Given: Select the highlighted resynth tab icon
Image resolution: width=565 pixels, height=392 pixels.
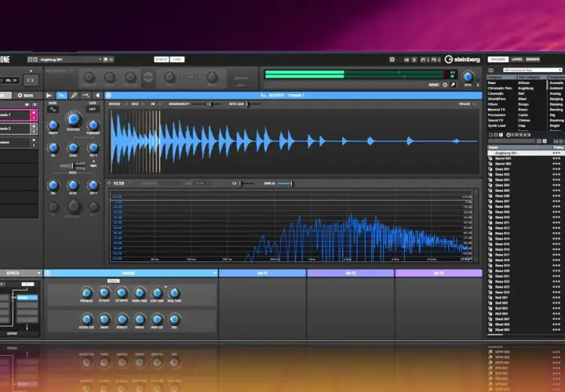Looking at the screenshot, I should (x=62, y=96).
